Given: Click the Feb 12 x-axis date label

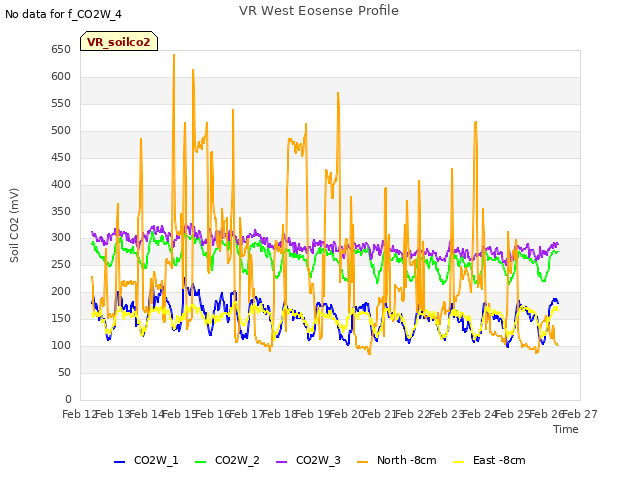Looking at the screenshot, I should [79, 414].
